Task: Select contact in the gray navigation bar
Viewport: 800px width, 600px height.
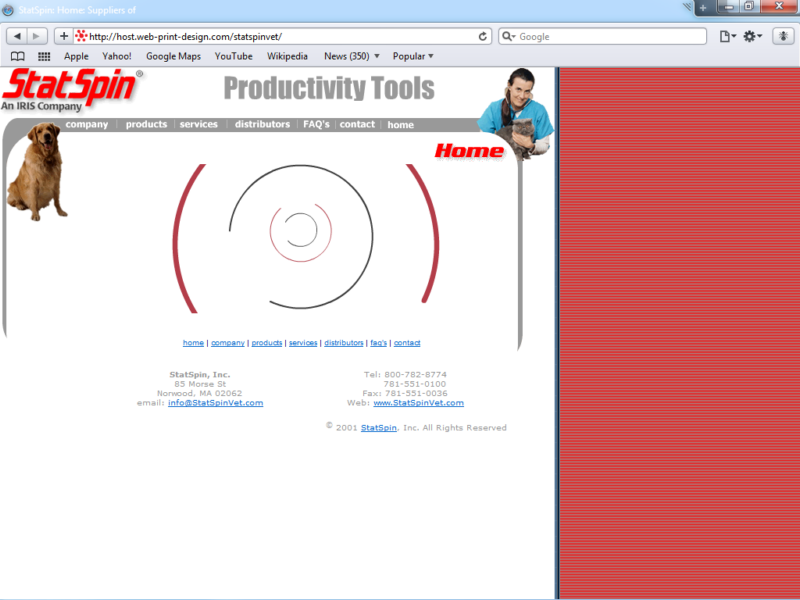Action: pos(357,124)
